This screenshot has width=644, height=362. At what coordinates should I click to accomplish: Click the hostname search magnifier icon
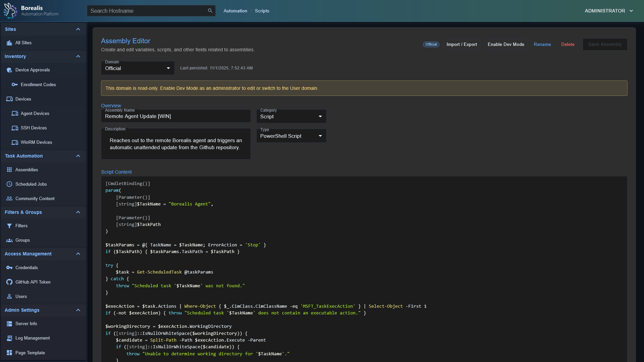click(210, 10)
